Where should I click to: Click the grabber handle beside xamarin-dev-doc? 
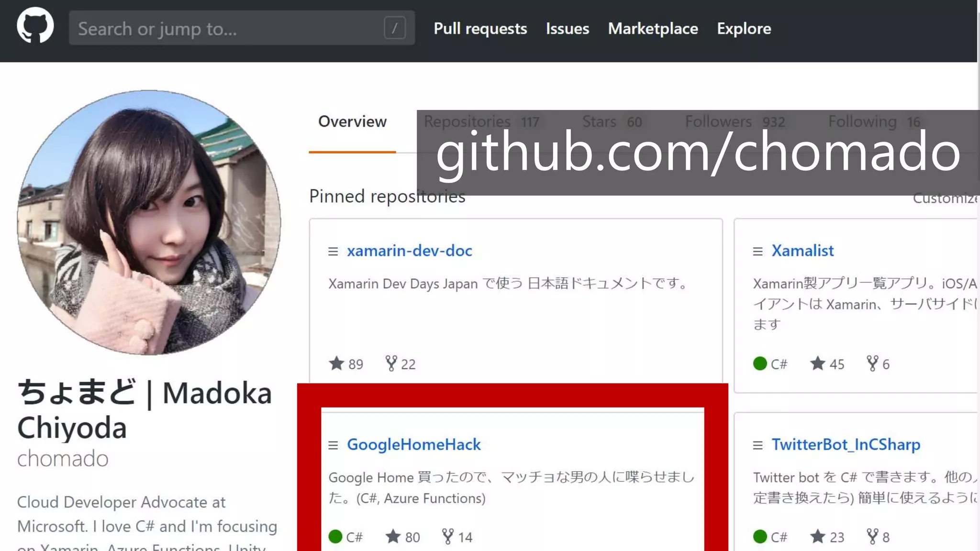tap(333, 252)
